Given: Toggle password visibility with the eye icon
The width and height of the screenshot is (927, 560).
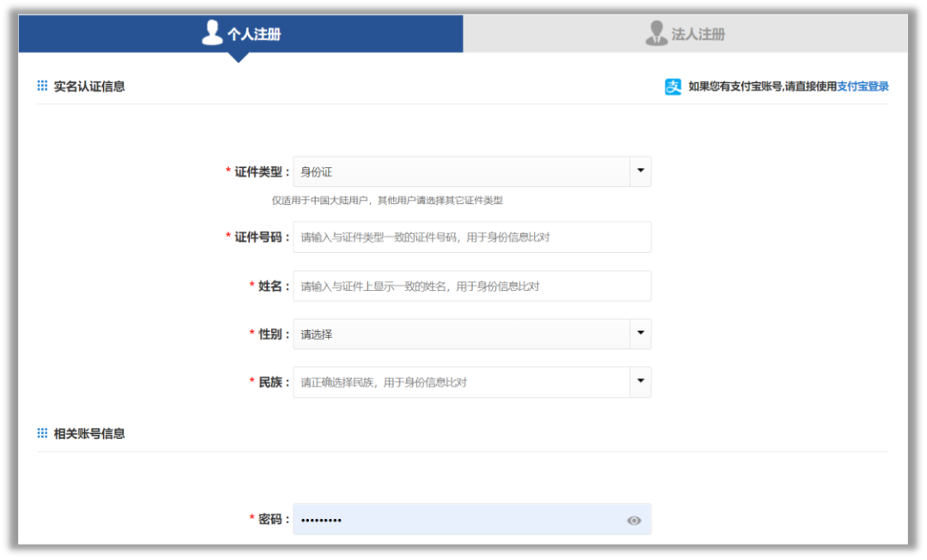Looking at the screenshot, I should [633, 520].
